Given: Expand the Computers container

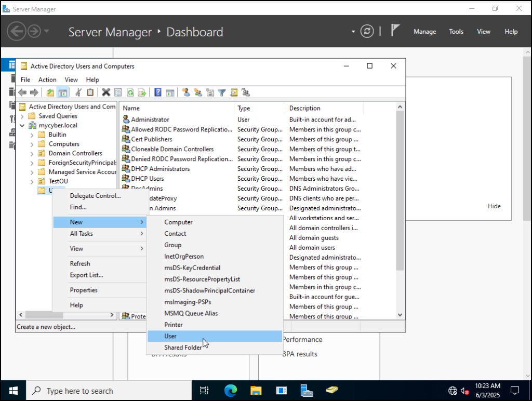Looking at the screenshot, I should click(32, 144).
